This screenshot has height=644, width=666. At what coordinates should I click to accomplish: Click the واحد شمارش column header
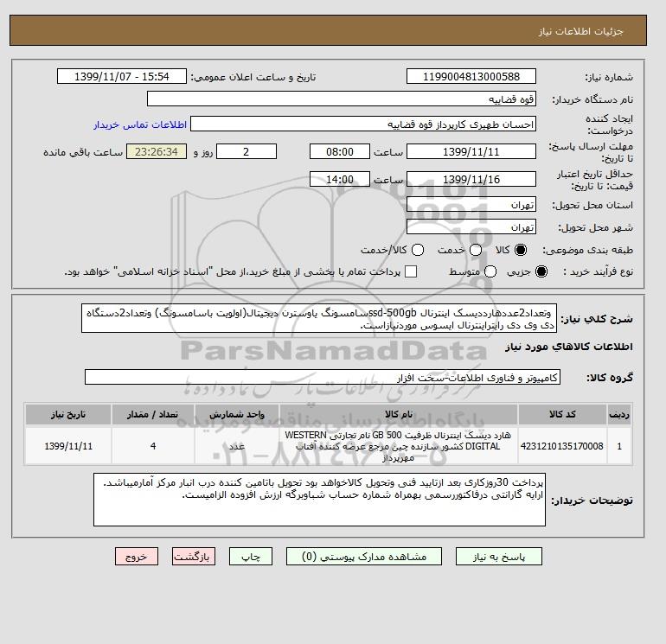237,414
